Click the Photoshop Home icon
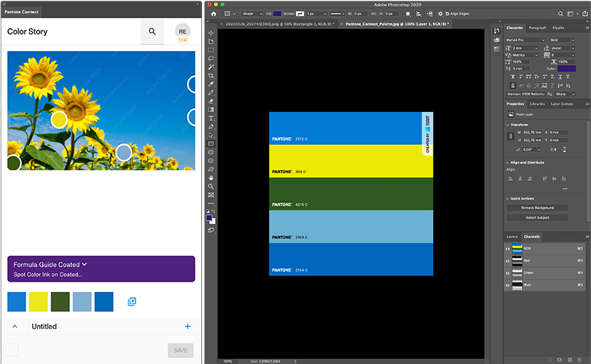Viewport: 591px width, 364px height. (214, 14)
